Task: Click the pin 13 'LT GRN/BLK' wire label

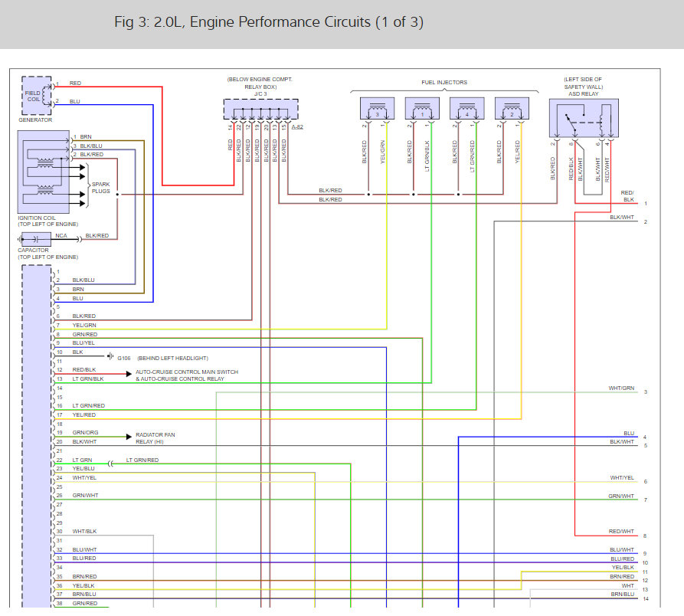Action: pyautogui.click(x=88, y=378)
